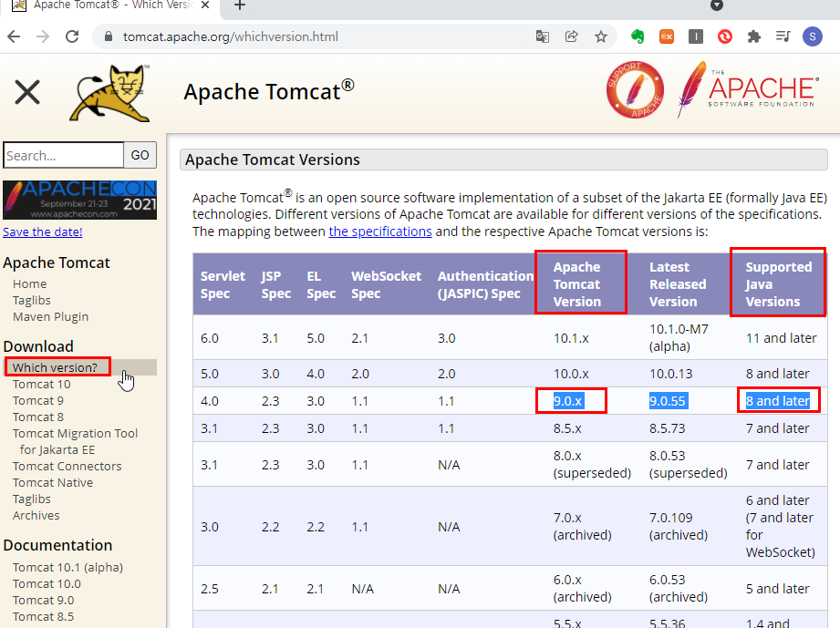This screenshot has width=840, height=628.
Task: Click the Servlet Spec column header
Action: pyautogui.click(x=223, y=284)
